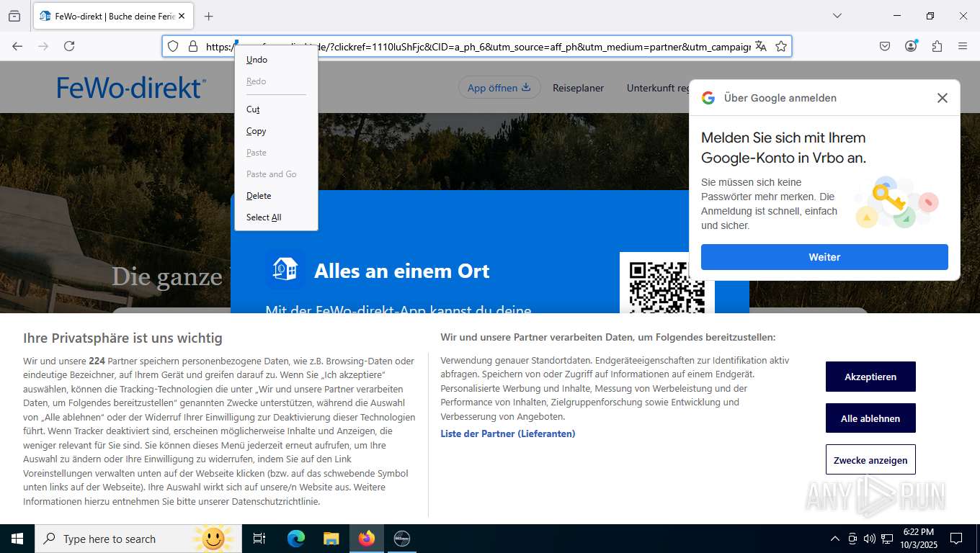This screenshot has width=980, height=553.
Task: Close the Google sign-in popup
Action: [942, 98]
